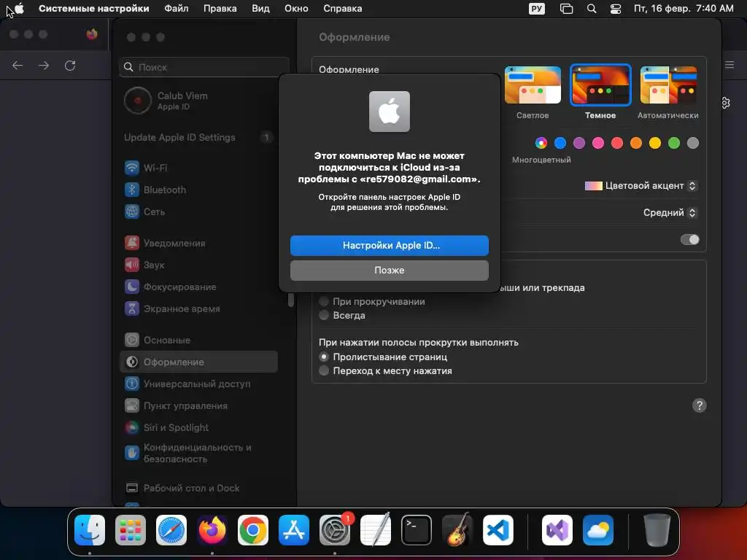Screen dimensions: 747x560
Task: Pick the pink accent color
Action: pyautogui.click(x=598, y=143)
